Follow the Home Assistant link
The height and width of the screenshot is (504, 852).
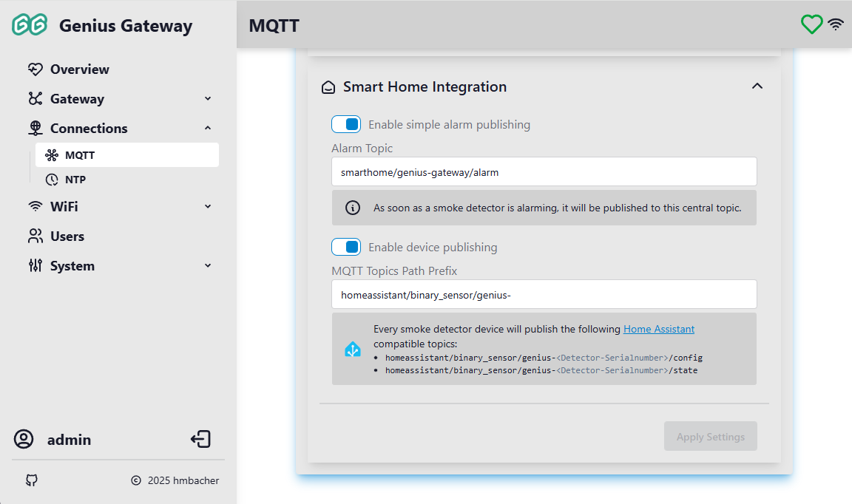tap(658, 329)
